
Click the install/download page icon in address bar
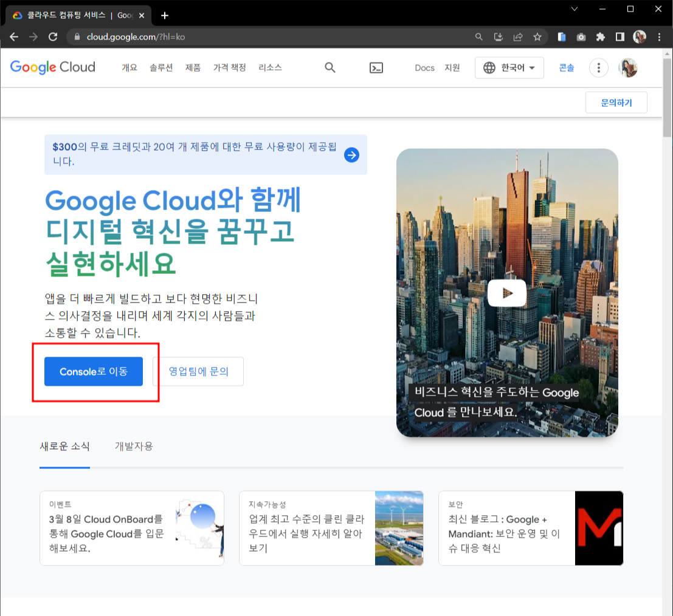tap(499, 37)
